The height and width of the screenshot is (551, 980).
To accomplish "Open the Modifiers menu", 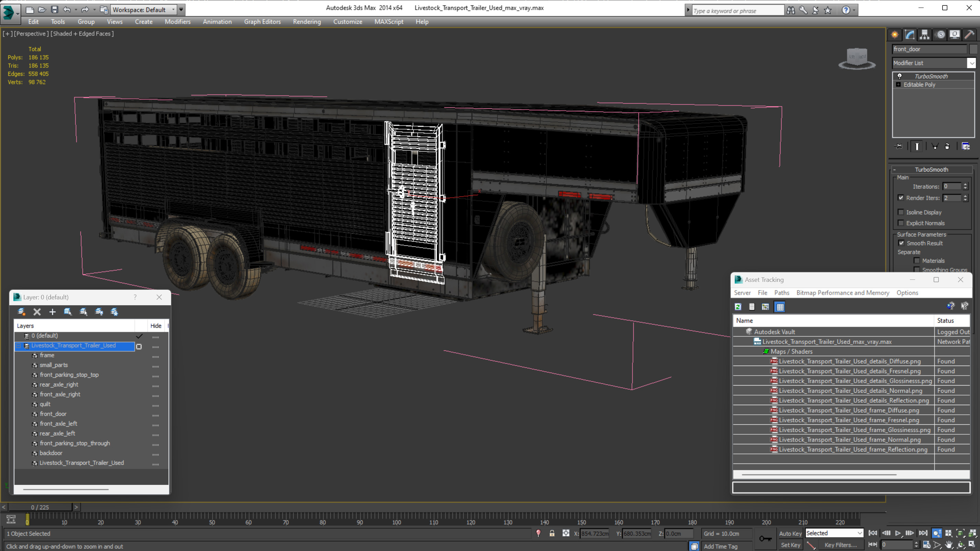I will tap(178, 22).
